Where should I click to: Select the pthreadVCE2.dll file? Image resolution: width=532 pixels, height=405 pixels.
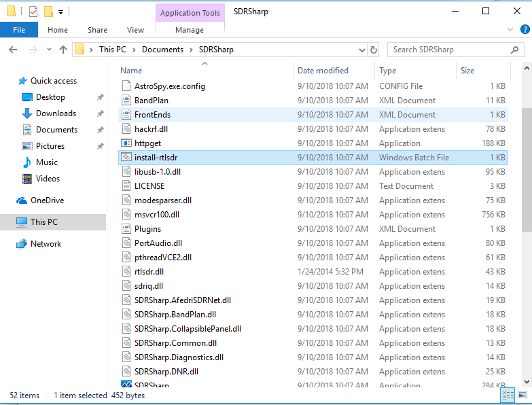313,257
